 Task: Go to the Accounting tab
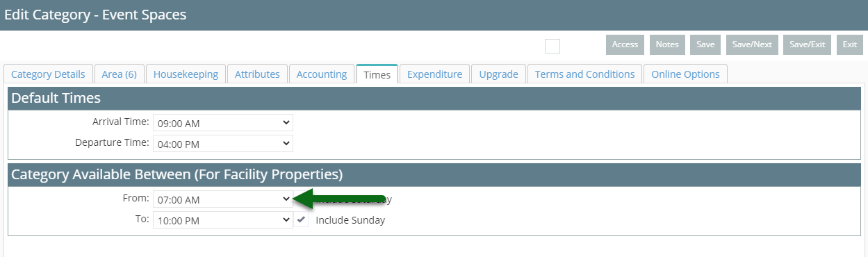pos(322,74)
